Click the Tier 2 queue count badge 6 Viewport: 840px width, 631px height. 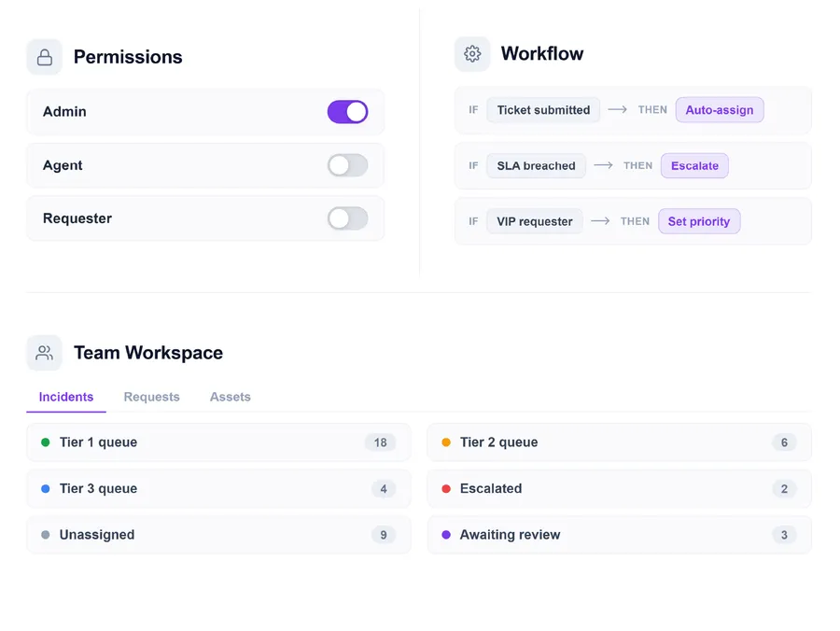click(x=784, y=442)
